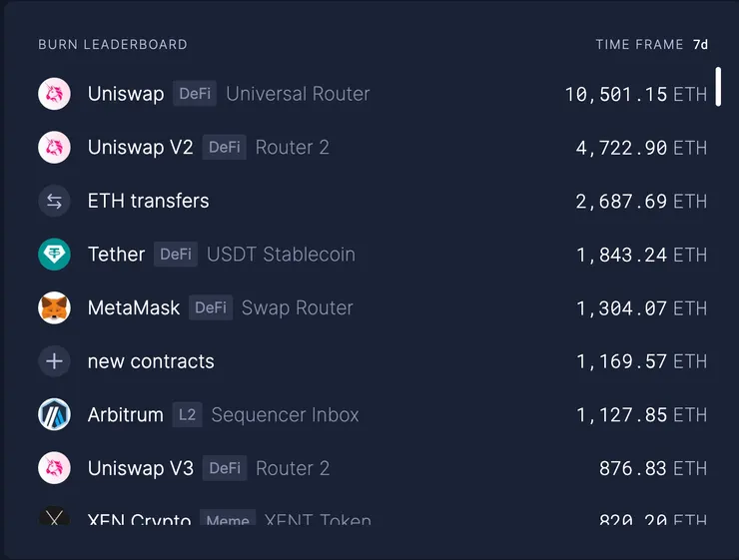Select the ETH transfers row label
This screenshot has width=739, height=560.
pos(149,201)
